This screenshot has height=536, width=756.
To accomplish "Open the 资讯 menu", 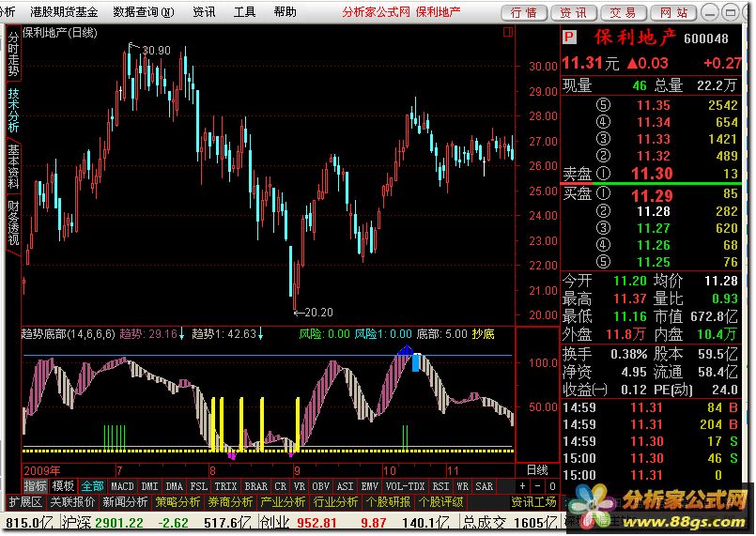I will [204, 12].
